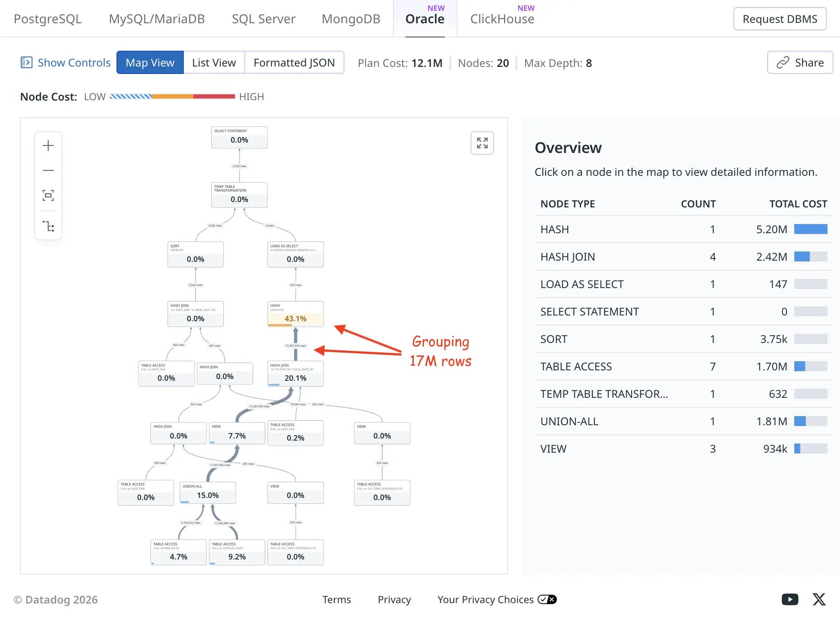Image resolution: width=840 pixels, height=621 pixels.
Task: Zoom out of the plan map
Action: [48, 170]
